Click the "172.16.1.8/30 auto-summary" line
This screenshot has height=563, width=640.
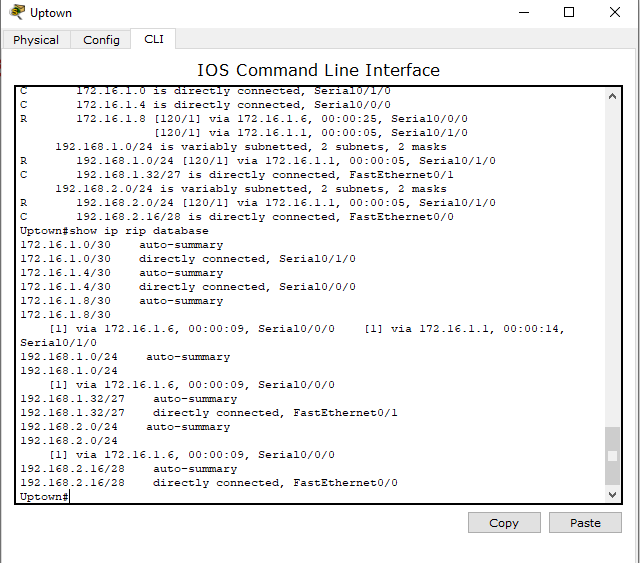[122, 301]
